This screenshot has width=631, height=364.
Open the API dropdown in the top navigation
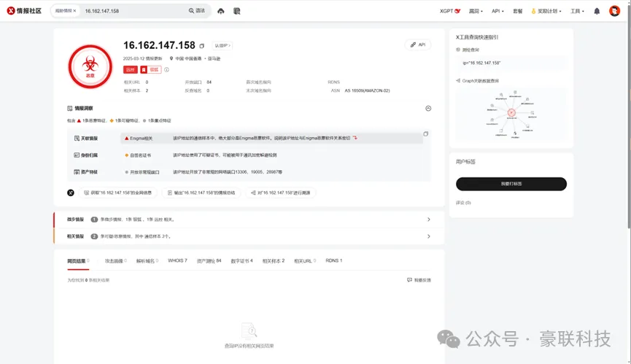pos(498,11)
